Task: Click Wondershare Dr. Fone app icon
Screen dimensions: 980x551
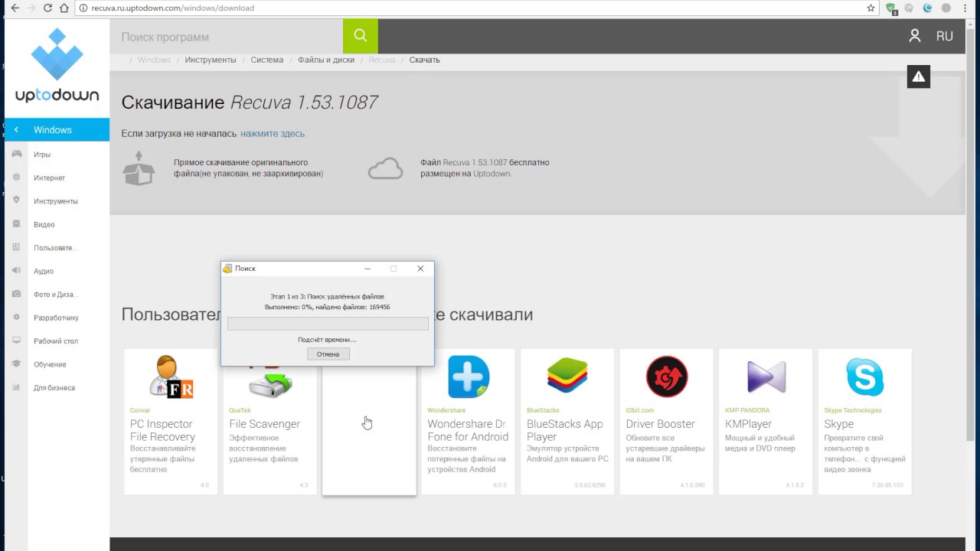Action: click(469, 377)
